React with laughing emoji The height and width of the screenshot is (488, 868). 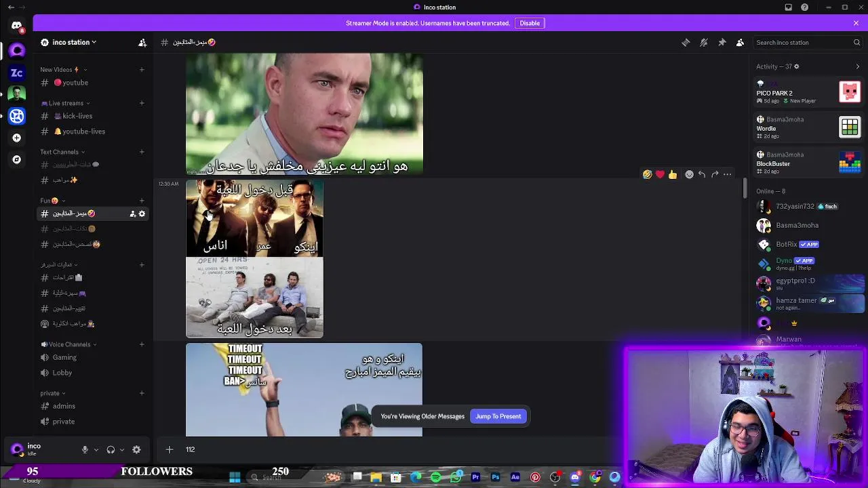click(x=648, y=175)
